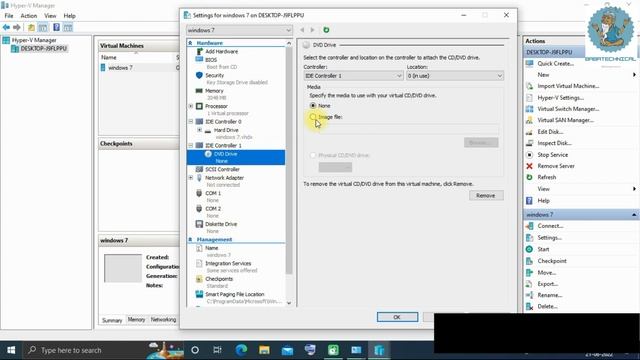Collapse the IDE Controller 0 node
The width and height of the screenshot is (640, 360).
pyautogui.click(x=191, y=122)
